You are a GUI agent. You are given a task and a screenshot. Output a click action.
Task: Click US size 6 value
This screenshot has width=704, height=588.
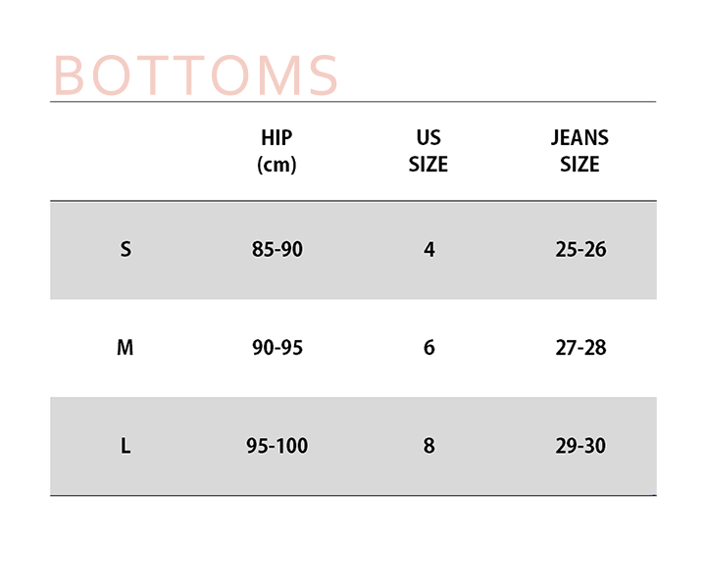pyautogui.click(x=429, y=348)
